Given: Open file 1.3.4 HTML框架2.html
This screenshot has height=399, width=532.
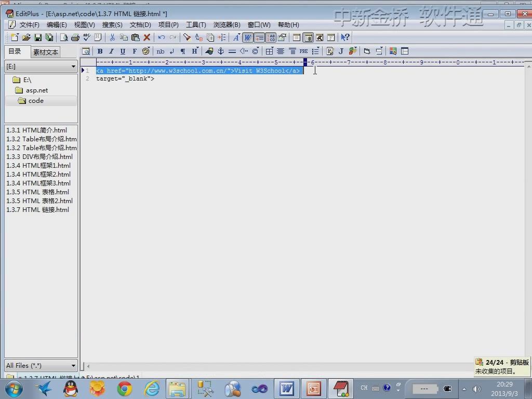Looking at the screenshot, I should click(x=38, y=175).
